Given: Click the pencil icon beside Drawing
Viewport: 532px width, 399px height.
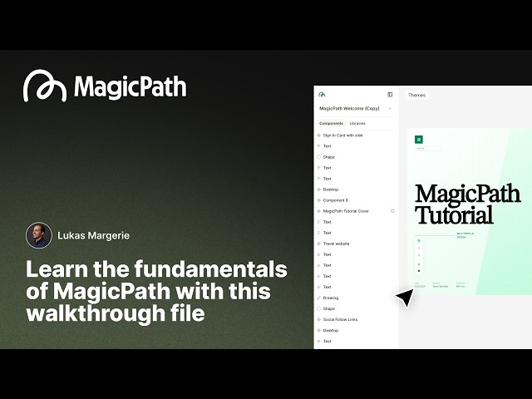Looking at the screenshot, I should click(318, 298).
